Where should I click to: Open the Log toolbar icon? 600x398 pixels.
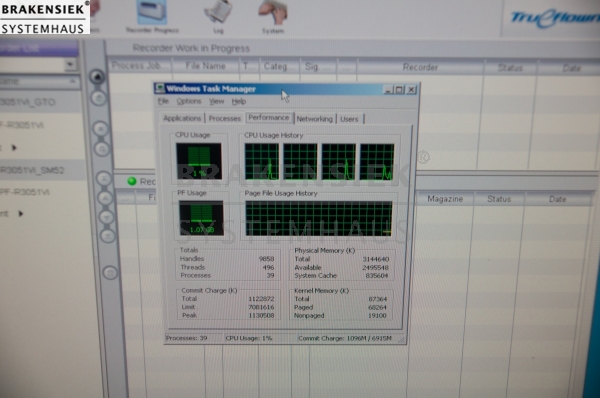point(218,16)
